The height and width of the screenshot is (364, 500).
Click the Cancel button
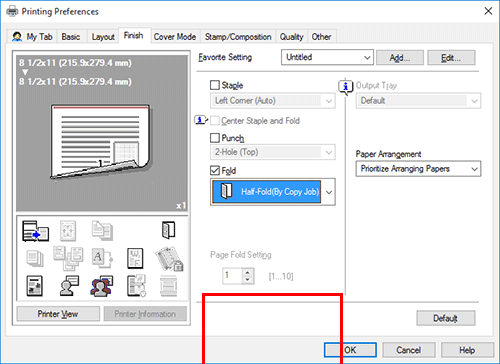coord(409,350)
